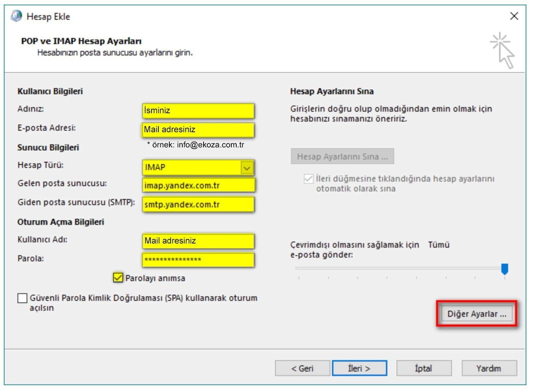
Task: Go back with the Geri button
Action: (x=302, y=368)
